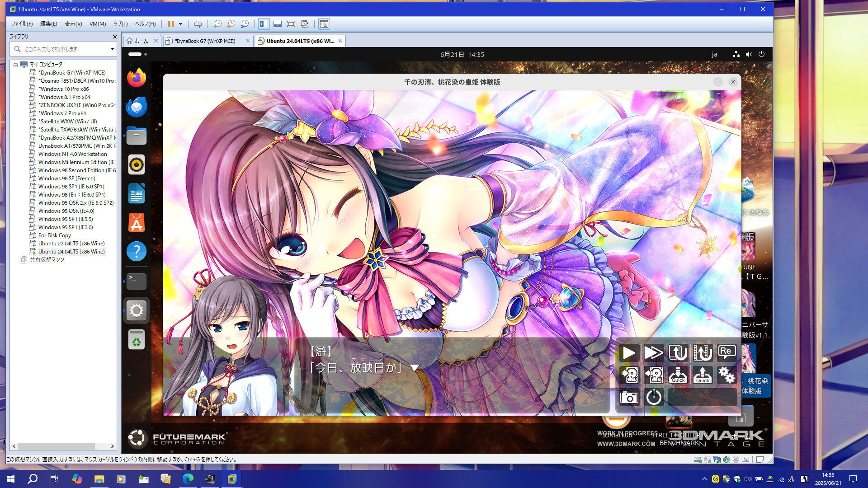Open Help from the Ubuntu dock
868x488 pixels.
click(x=137, y=251)
